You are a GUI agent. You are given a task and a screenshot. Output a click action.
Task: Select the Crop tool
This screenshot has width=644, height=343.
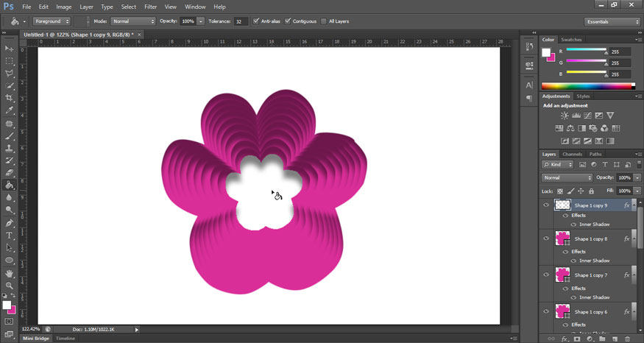(x=10, y=98)
